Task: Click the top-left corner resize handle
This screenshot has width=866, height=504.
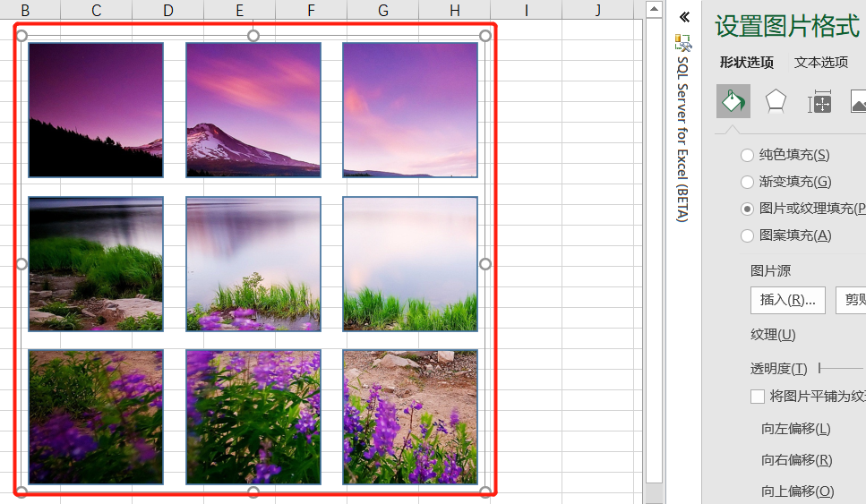Action: point(21,36)
